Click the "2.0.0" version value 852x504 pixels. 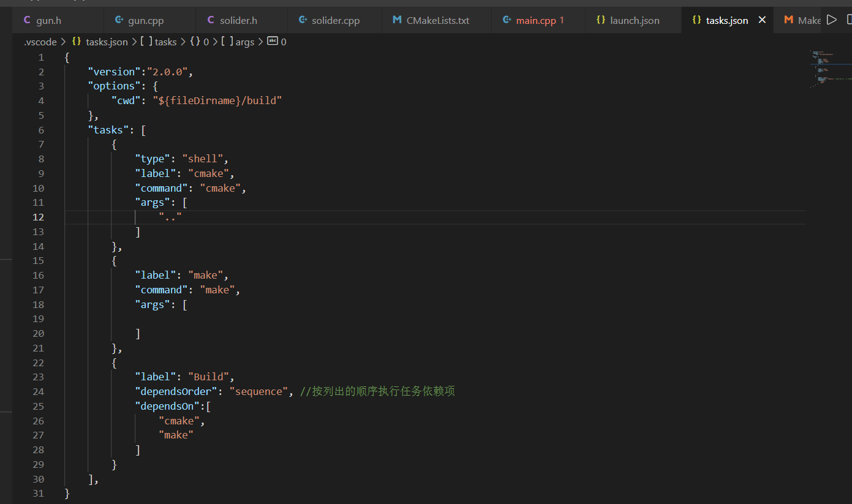point(167,72)
